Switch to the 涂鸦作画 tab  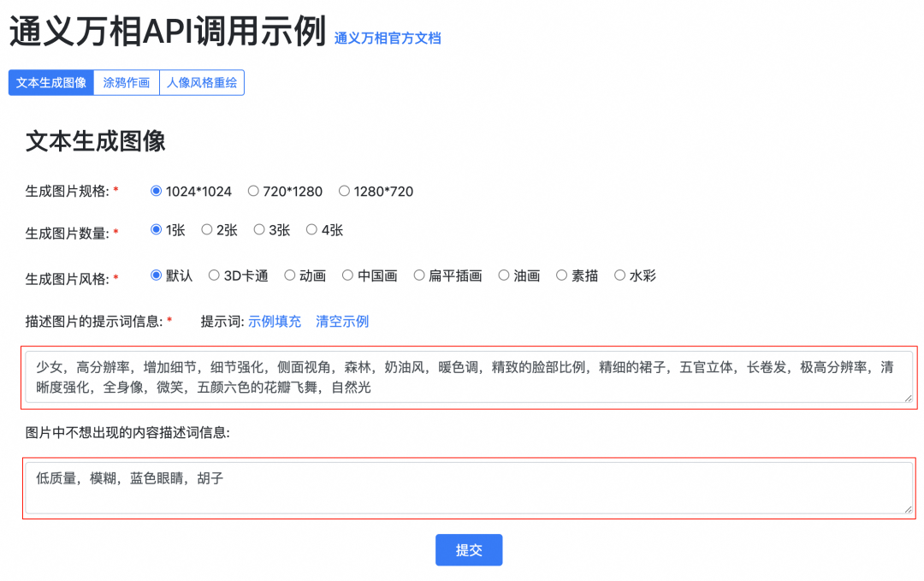coord(126,82)
